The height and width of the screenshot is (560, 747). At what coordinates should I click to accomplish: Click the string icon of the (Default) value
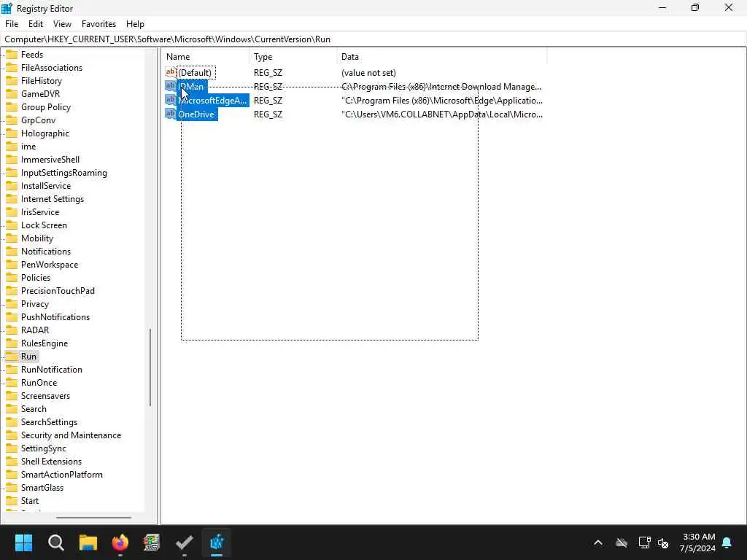[170, 72]
